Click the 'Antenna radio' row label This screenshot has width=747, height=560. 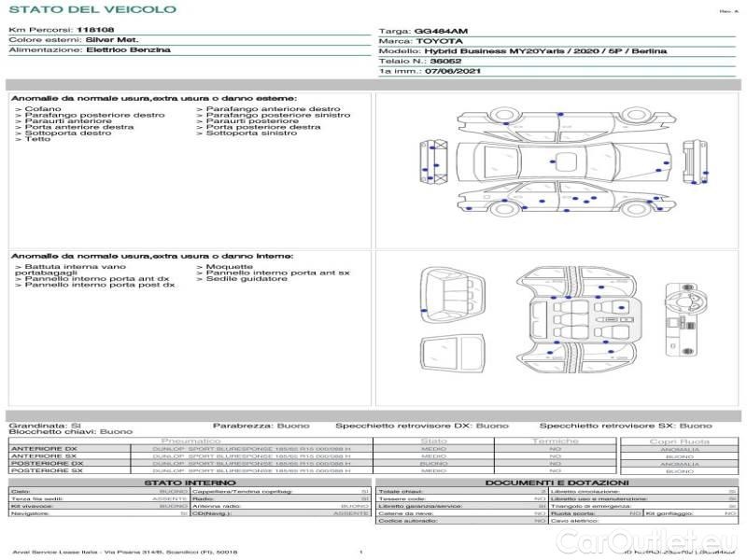point(218,506)
